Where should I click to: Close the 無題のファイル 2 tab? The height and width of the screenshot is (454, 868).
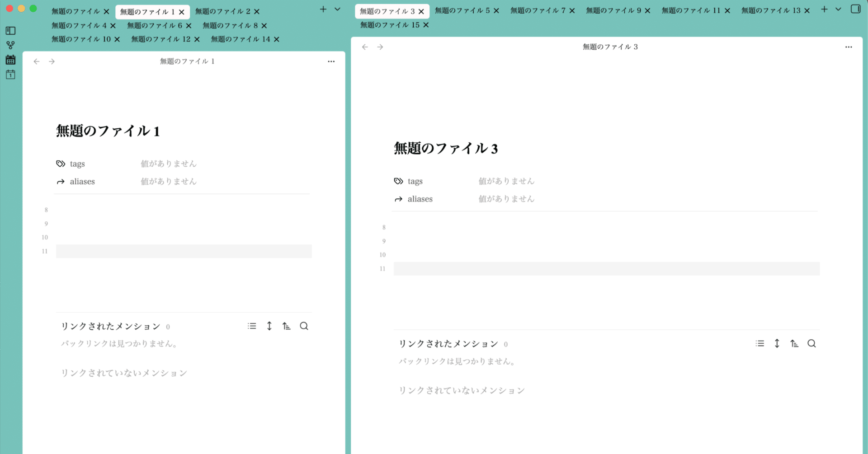(257, 11)
